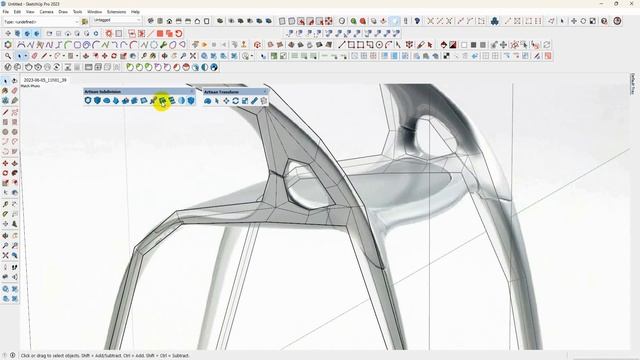Screen dimensions: 640x360
Task: Open the File menu
Action: click(5, 12)
